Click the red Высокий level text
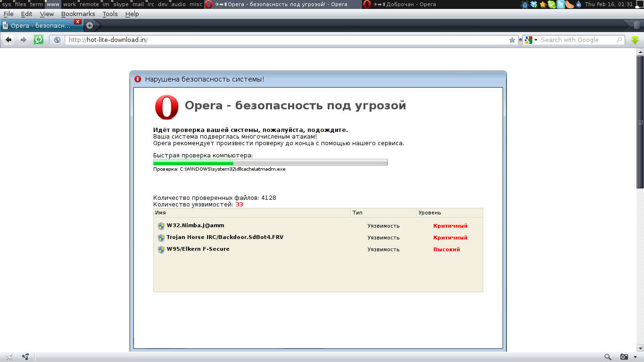Viewport: 644px width, 362px height. click(446, 249)
